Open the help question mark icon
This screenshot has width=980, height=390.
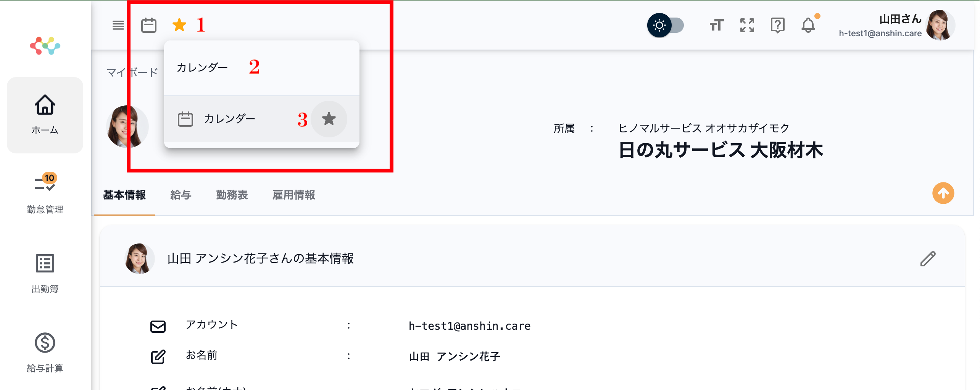[x=777, y=25]
